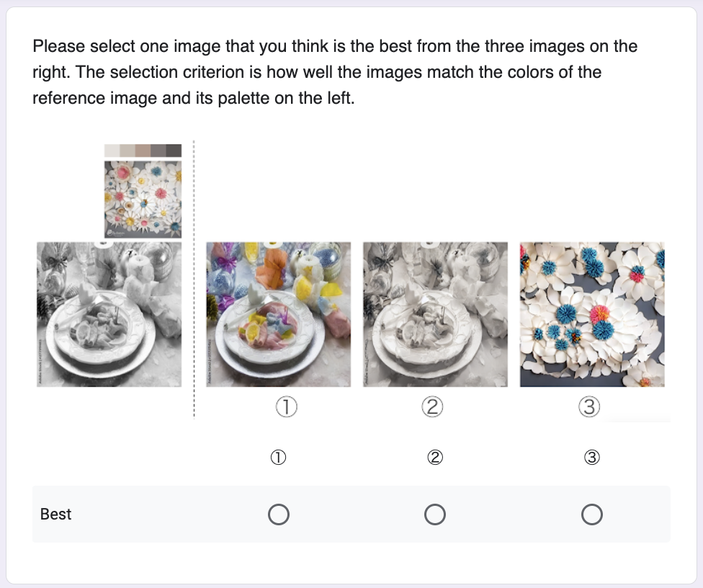Click the "Best" row label
Viewport: 703px width, 588px height.
[x=56, y=514]
